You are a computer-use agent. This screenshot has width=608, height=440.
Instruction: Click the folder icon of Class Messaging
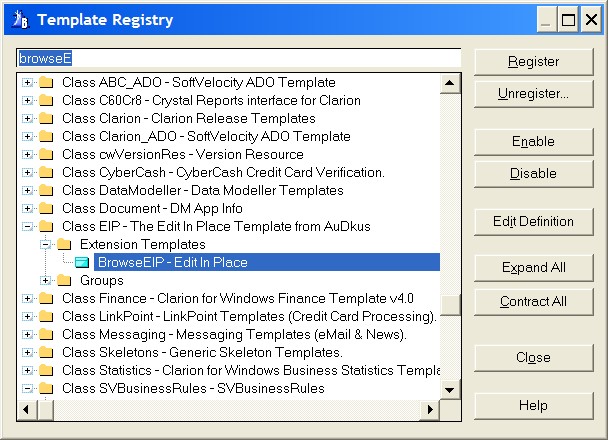pos(46,334)
